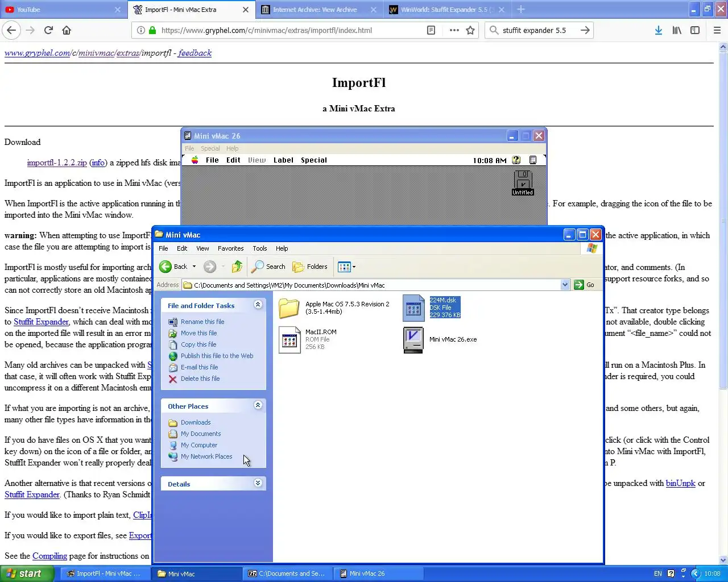This screenshot has width=728, height=582.
Task: Click the Windows Start button
Action: point(27,573)
